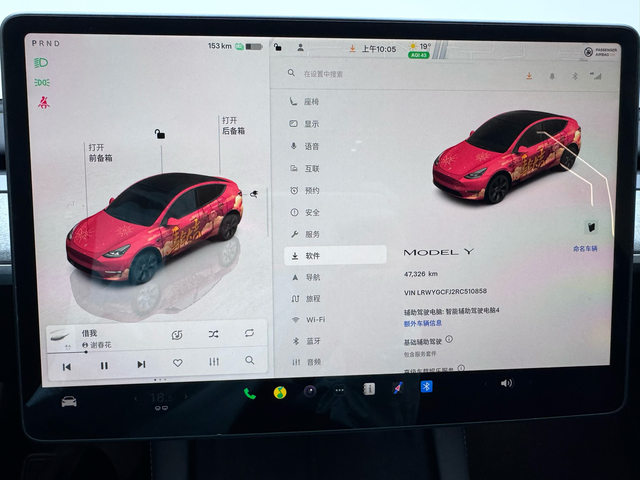Tap the volume speaker icon

506,383
